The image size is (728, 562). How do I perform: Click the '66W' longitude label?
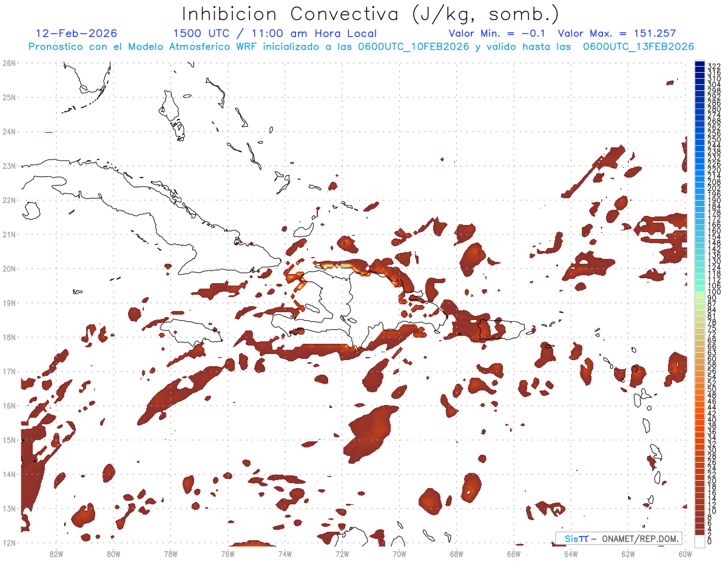pyautogui.click(x=513, y=554)
